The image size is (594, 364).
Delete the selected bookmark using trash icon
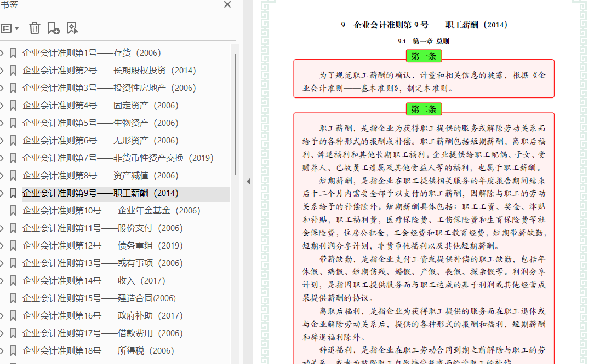[35, 28]
